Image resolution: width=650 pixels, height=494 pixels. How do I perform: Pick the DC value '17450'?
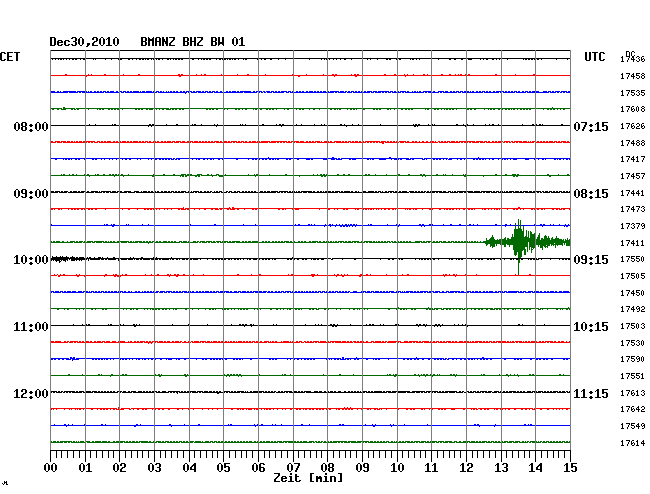tap(633, 293)
